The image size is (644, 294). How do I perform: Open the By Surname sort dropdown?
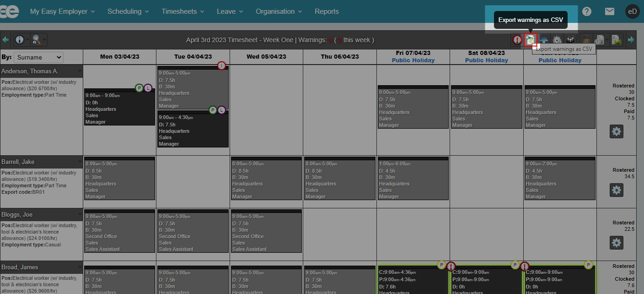click(x=38, y=57)
